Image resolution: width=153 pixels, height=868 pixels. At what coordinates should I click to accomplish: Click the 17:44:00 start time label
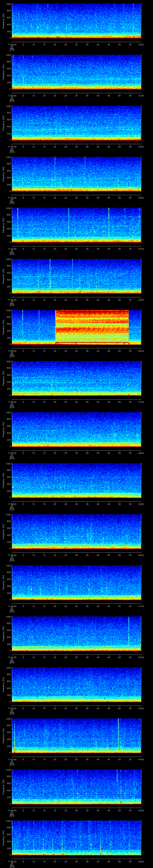12,810
